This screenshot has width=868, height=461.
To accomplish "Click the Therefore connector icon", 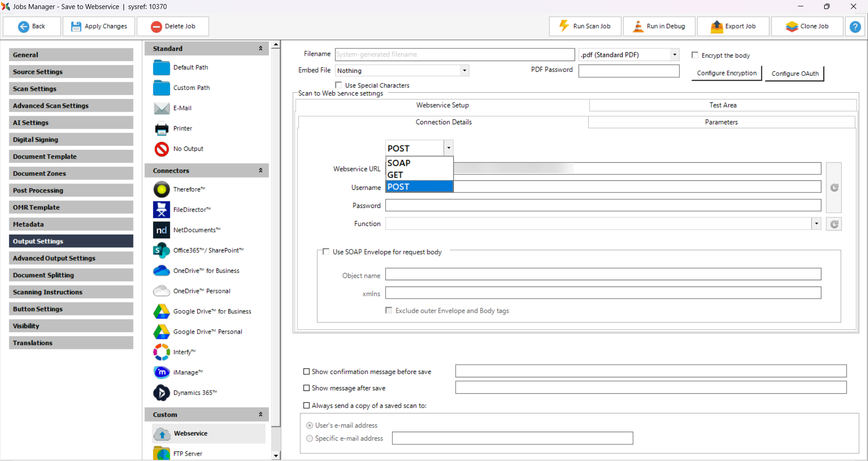I will tap(161, 189).
